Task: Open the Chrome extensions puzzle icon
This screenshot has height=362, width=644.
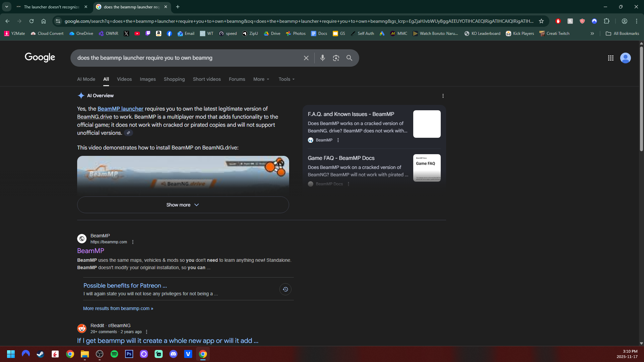Action: tap(606, 21)
